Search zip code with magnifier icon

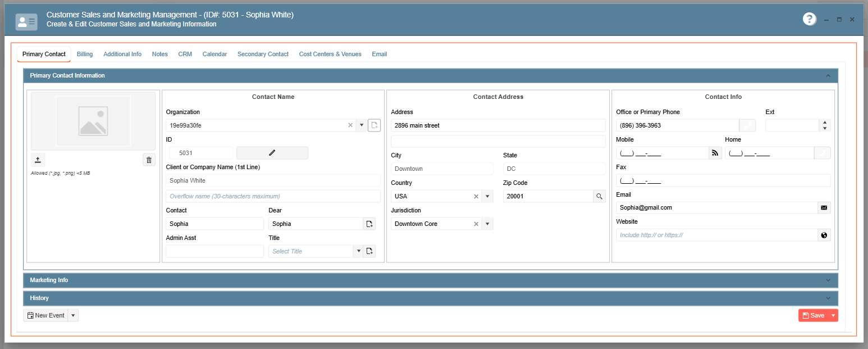pyautogui.click(x=600, y=196)
